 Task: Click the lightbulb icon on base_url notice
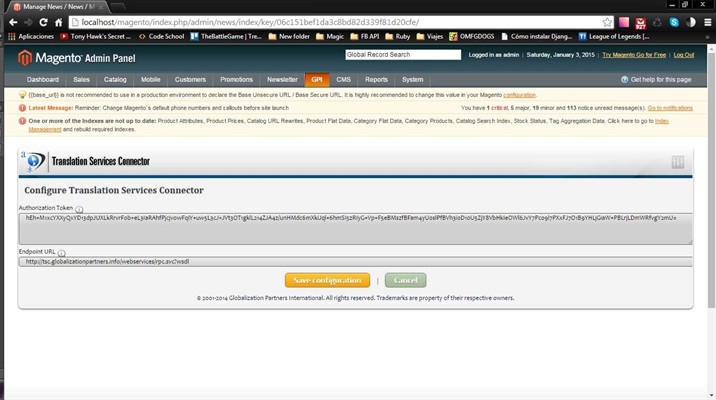[22, 95]
